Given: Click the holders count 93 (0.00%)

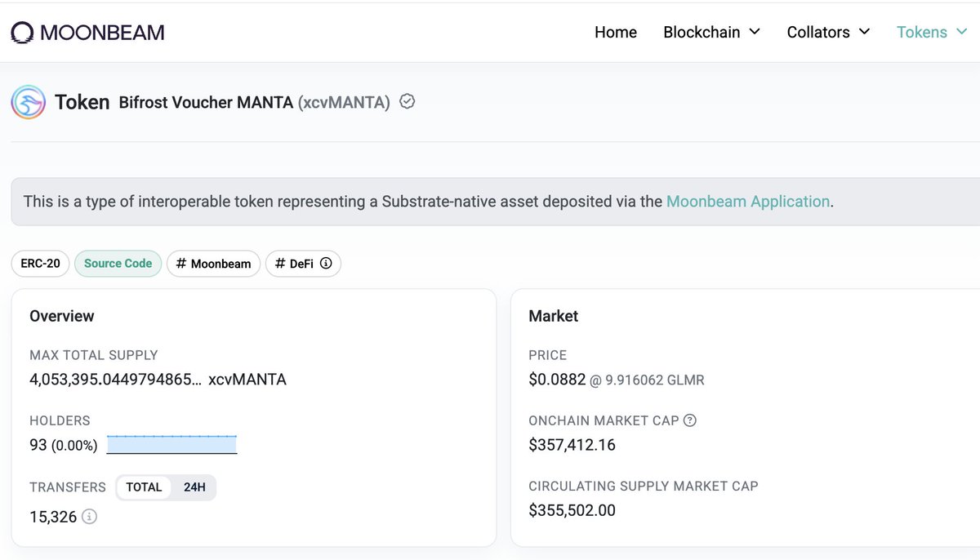Looking at the screenshot, I should (64, 445).
